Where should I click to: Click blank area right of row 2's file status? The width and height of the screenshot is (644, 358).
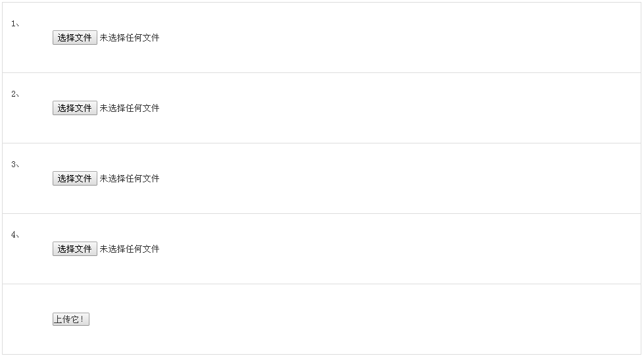coord(395,108)
